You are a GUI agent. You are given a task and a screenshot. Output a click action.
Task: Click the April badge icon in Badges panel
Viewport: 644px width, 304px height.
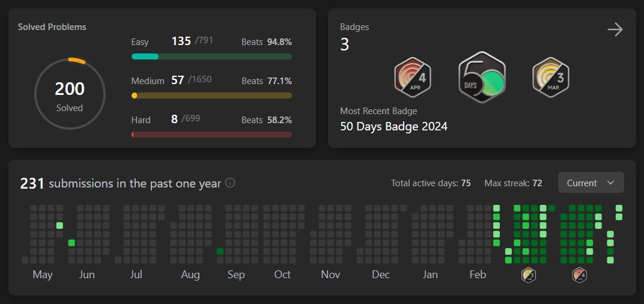[413, 78]
